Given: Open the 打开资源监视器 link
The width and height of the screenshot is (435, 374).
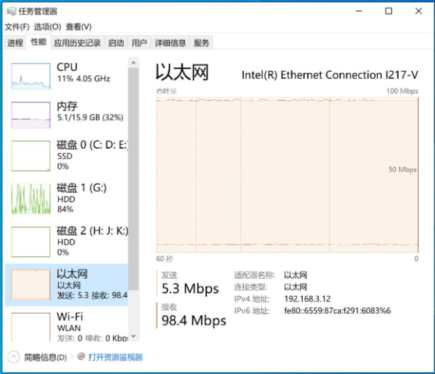Looking at the screenshot, I should point(115,357).
